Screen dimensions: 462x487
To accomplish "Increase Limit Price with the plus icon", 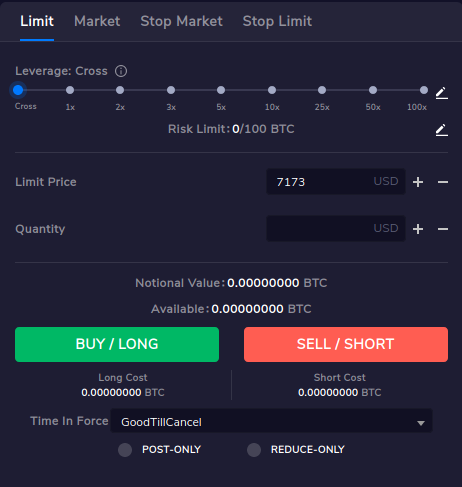I will [x=418, y=182].
